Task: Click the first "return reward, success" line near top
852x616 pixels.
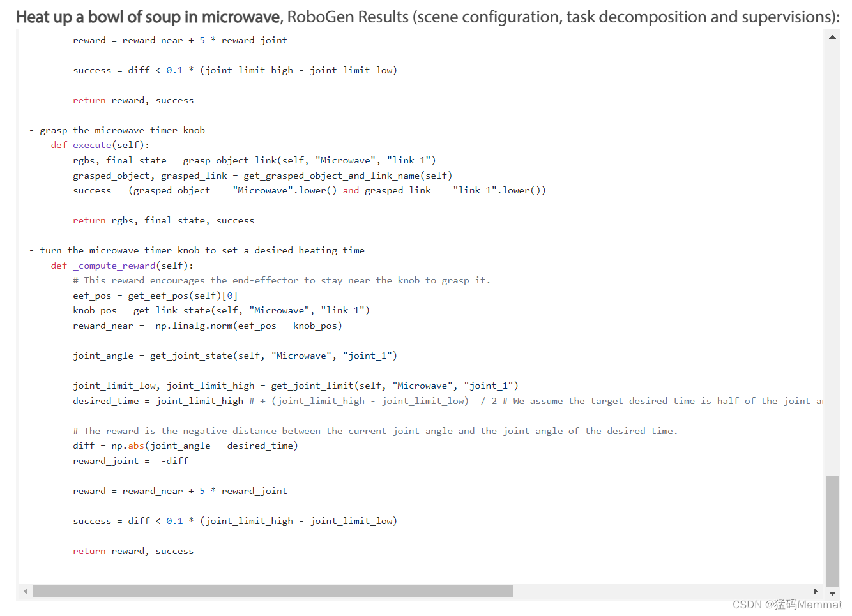Action: pyautogui.click(x=133, y=100)
